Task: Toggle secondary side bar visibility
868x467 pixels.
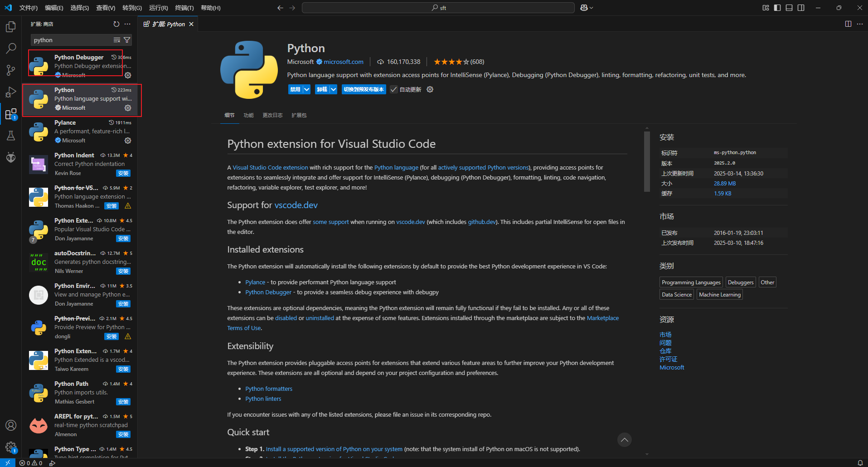Action: (x=801, y=8)
